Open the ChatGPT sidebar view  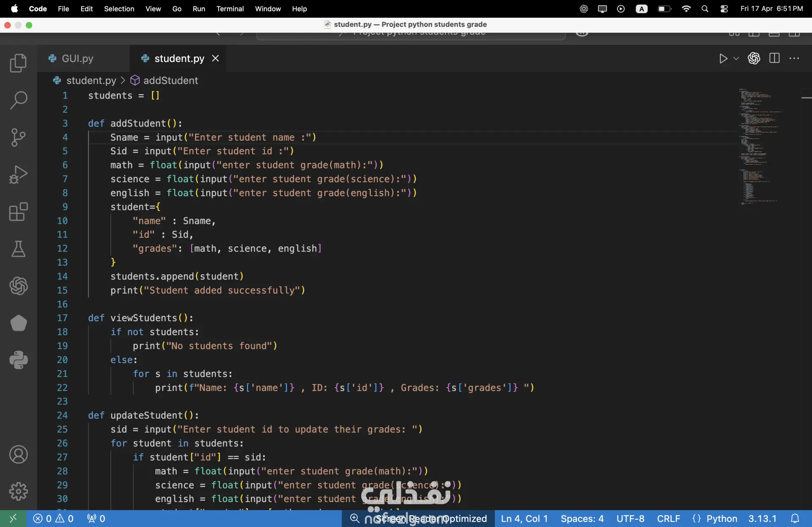click(x=18, y=286)
